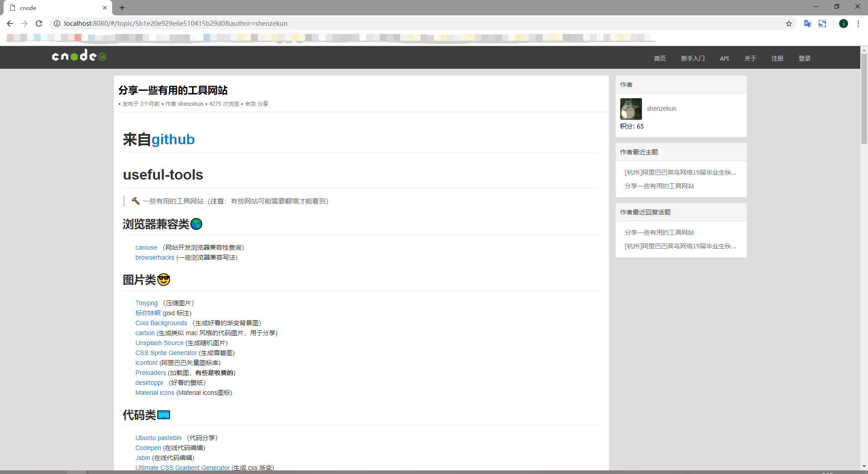Click the address bar URL
This screenshot has height=474, width=868.
(x=175, y=24)
